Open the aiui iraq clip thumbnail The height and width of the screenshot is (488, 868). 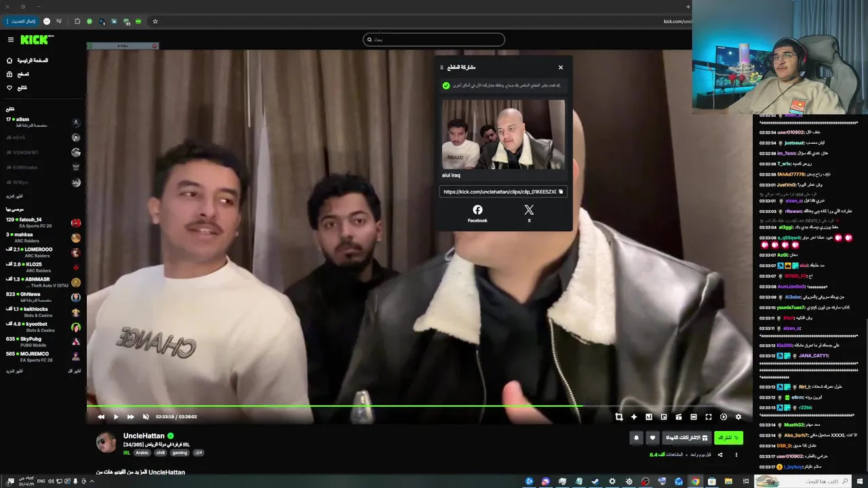[503, 134]
